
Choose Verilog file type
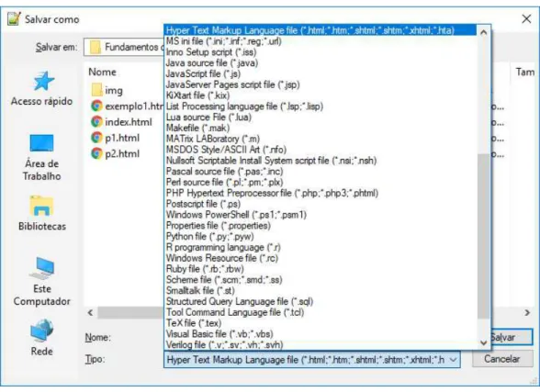point(321,344)
